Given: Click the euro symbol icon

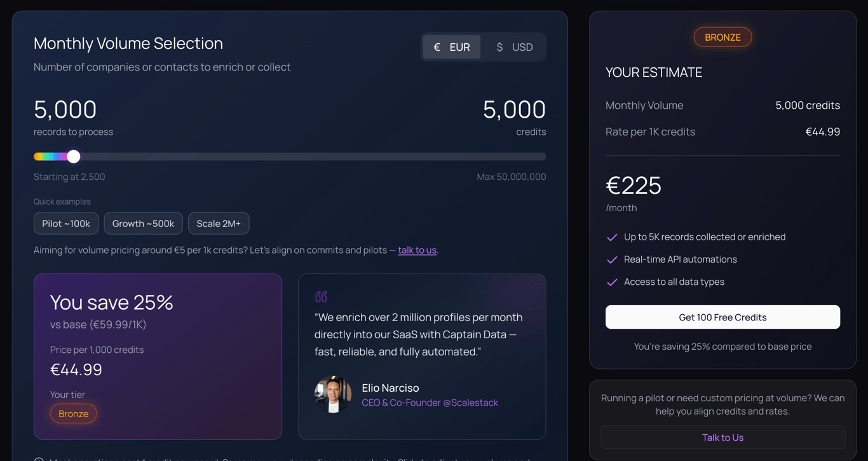Looking at the screenshot, I should (x=437, y=47).
